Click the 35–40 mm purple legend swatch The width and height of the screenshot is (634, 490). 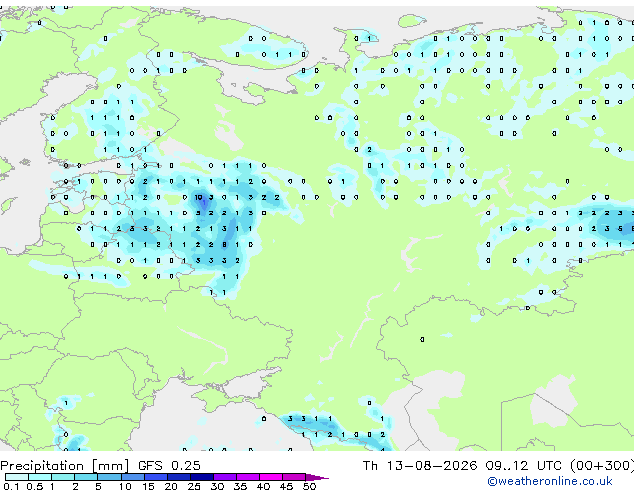coord(247,477)
